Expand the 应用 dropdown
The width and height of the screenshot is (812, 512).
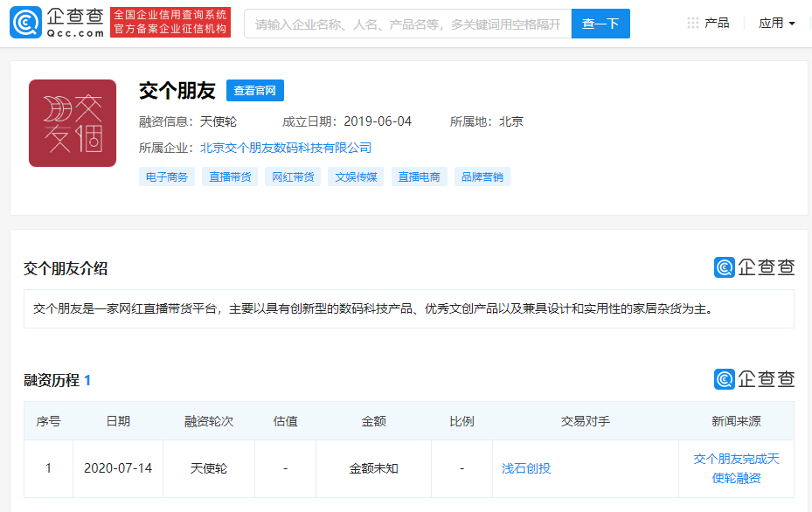(777, 24)
